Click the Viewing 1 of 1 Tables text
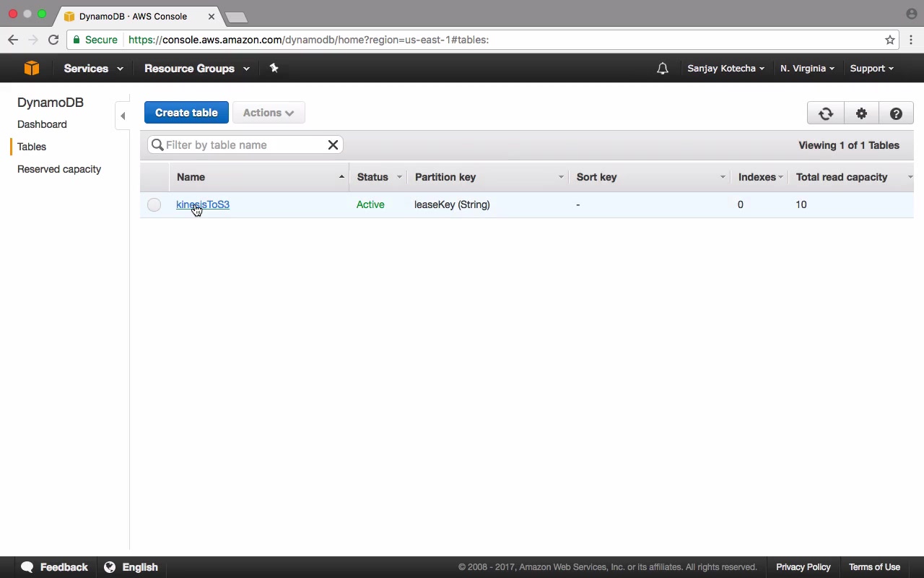The width and height of the screenshot is (924, 578). point(849,145)
